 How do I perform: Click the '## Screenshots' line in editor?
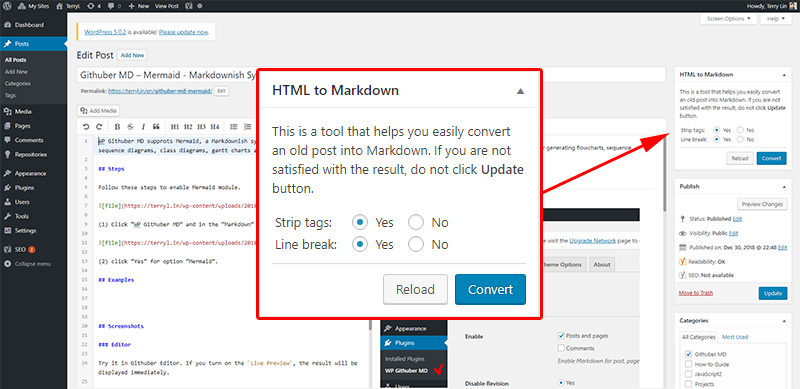pos(121,326)
